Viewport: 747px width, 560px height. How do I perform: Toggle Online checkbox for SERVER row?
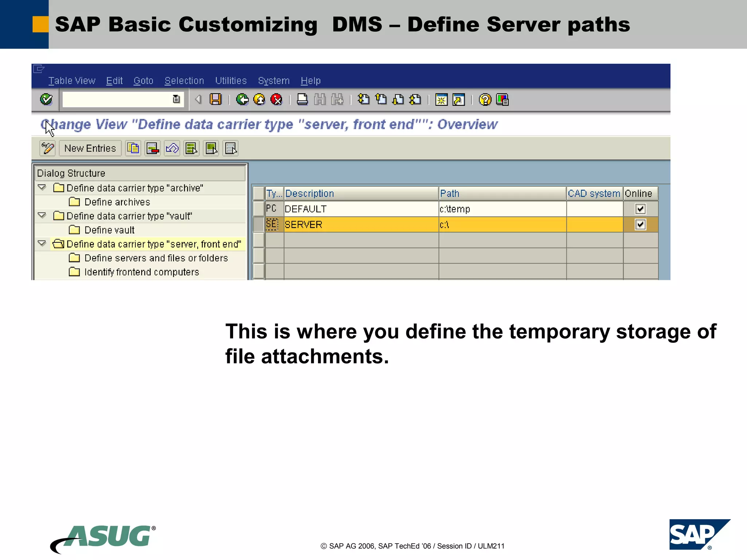(640, 225)
